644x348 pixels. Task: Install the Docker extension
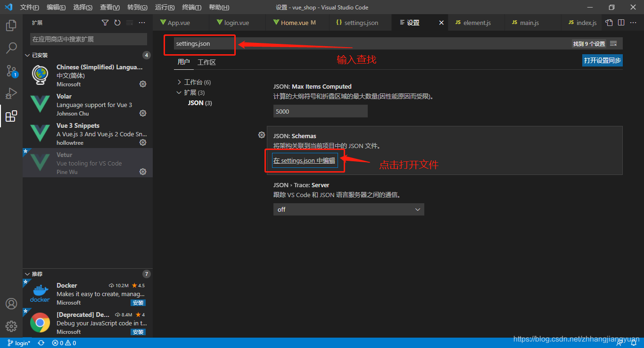click(138, 303)
